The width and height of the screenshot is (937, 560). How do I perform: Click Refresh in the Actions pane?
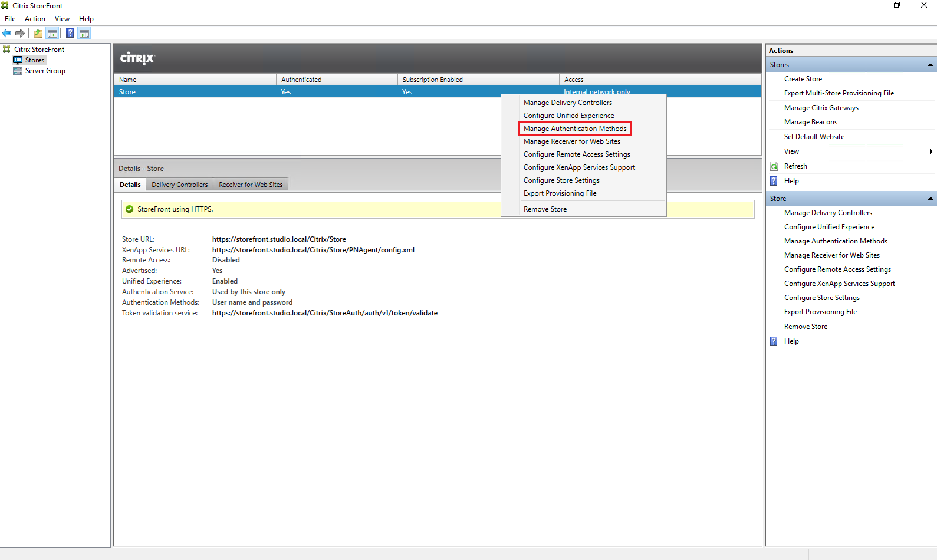click(795, 166)
